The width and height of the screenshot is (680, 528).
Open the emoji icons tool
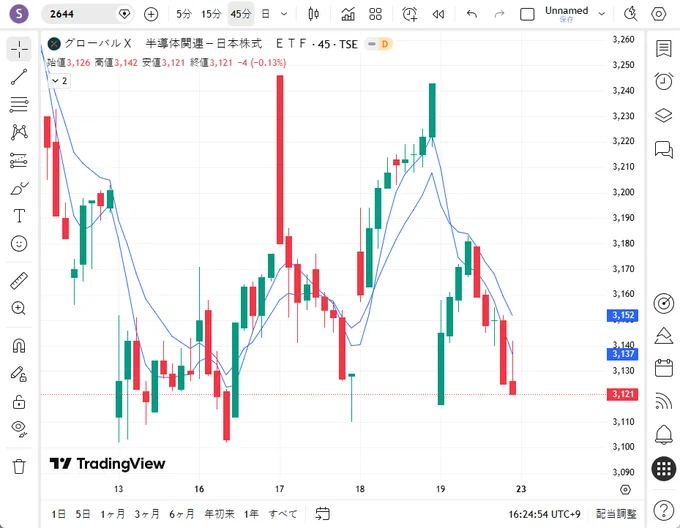coord(19,243)
